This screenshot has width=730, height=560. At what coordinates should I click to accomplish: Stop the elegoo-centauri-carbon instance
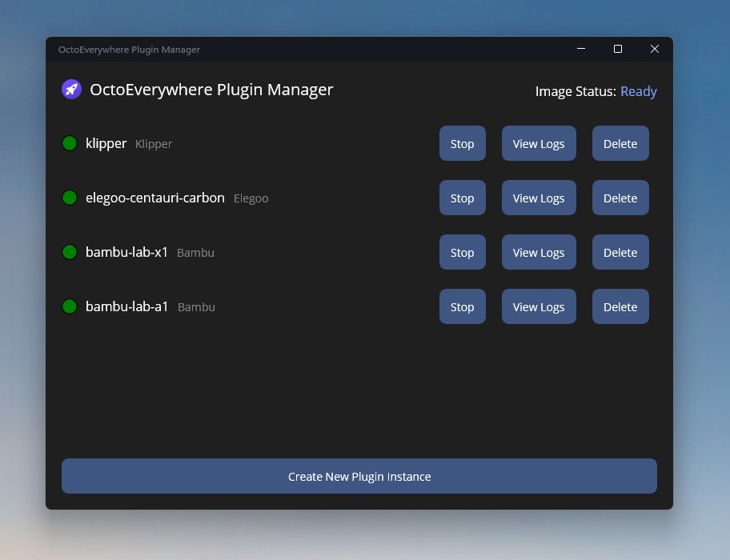point(462,198)
